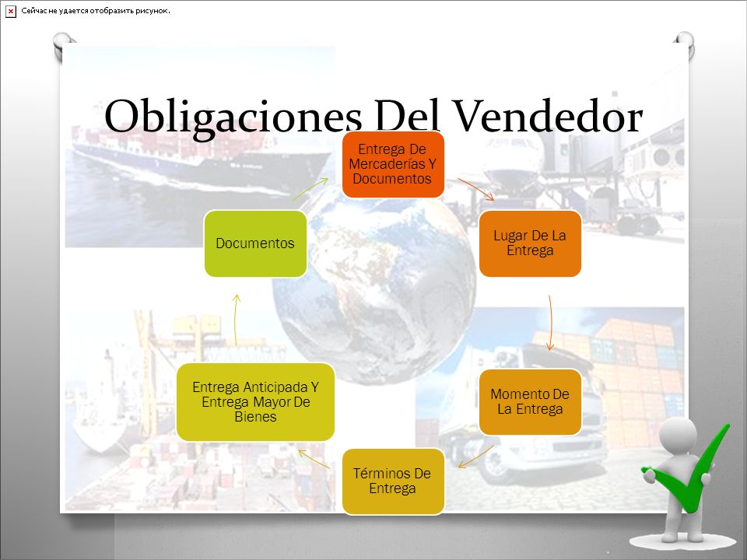Click the 'Obligaciones Del Vendedor' slide title
Viewport: 747px width, 560px height.
(373, 117)
